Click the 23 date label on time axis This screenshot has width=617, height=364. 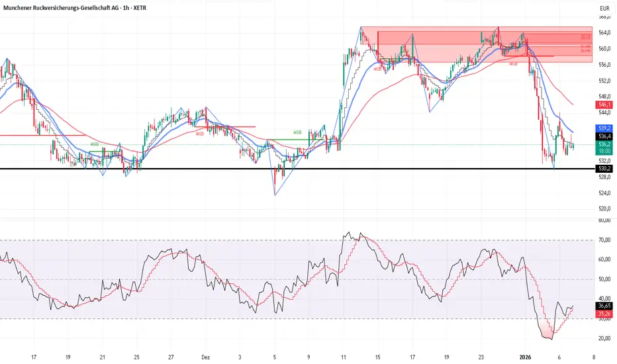click(481, 357)
